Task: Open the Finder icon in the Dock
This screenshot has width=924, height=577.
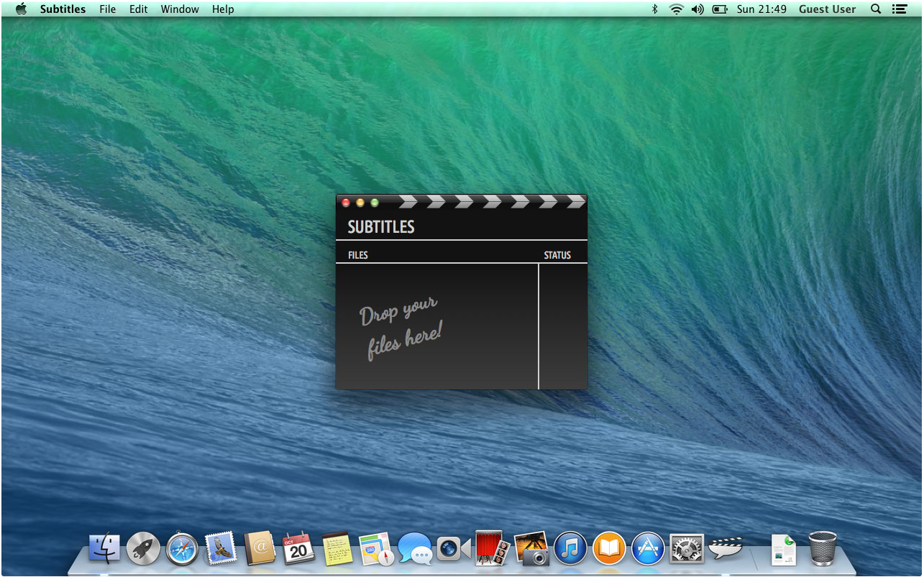Action: (x=105, y=549)
